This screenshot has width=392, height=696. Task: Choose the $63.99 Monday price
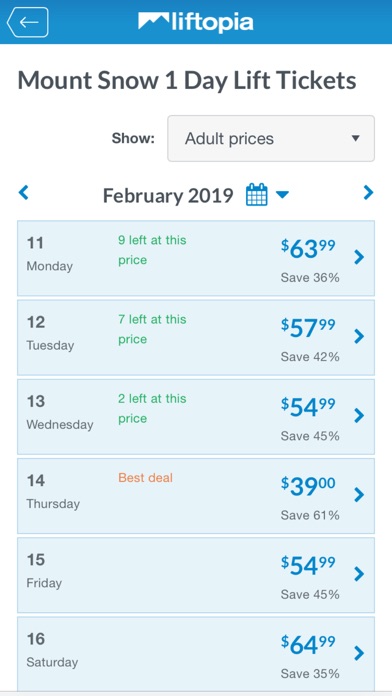click(x=308, y=250)
